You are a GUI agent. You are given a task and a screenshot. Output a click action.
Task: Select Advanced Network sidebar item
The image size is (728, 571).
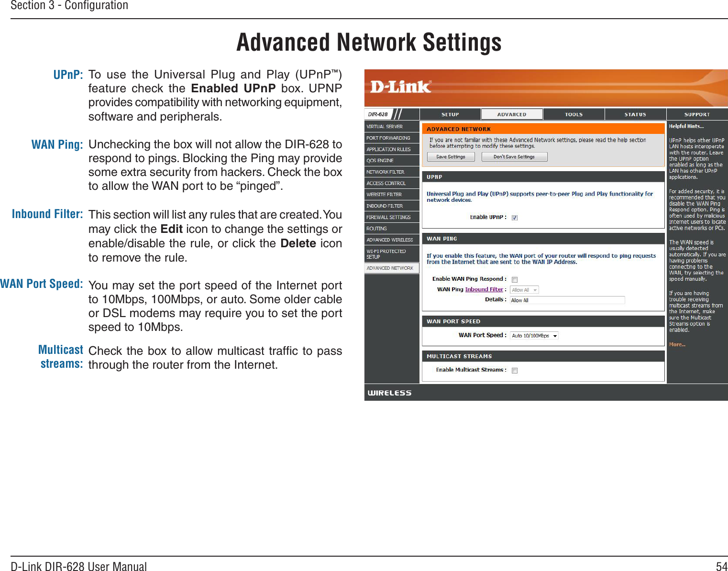point(392,268)
